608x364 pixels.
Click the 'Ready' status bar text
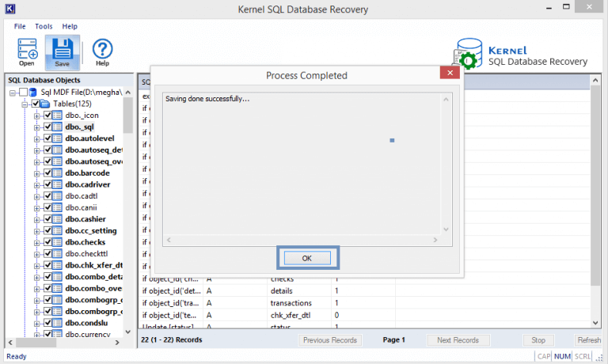[17, 356]
